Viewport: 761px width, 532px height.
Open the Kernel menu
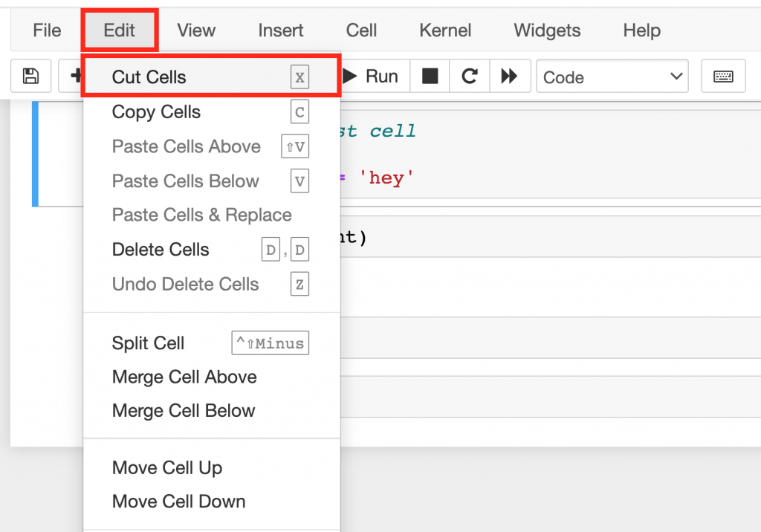click(444, 30)
